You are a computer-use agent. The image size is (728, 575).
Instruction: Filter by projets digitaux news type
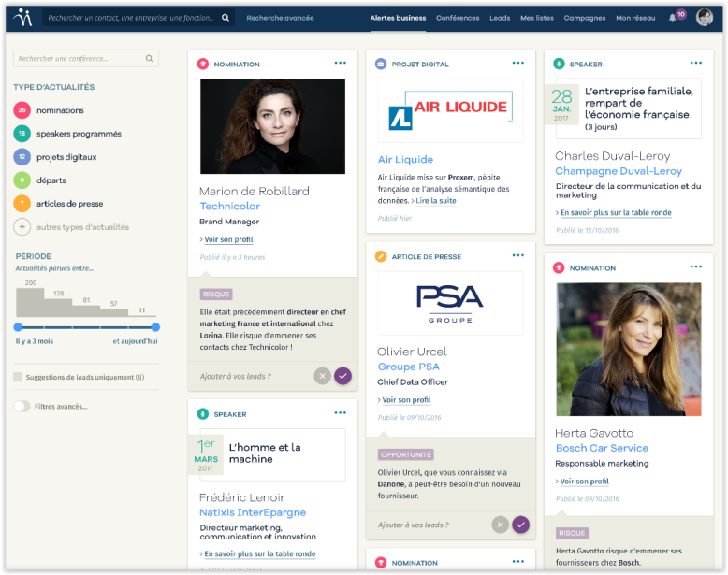[x=66, y=157]
